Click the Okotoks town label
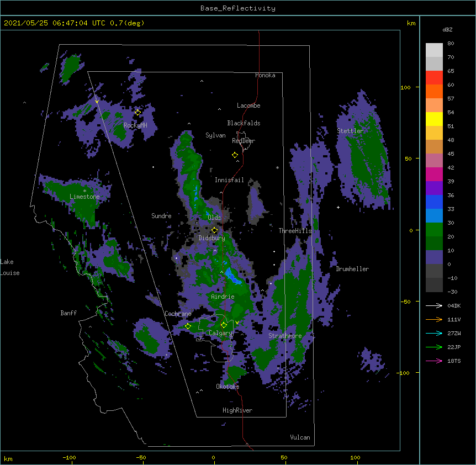This screenshot has width=476, height=465. coord(228,387)
